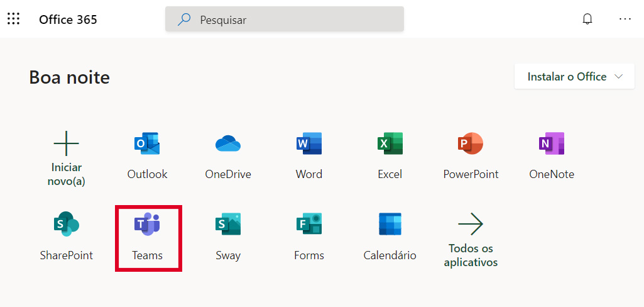Screen dimensions: 644x307
Task: Open the Word app icon
Action: click(x=308, y=145)
